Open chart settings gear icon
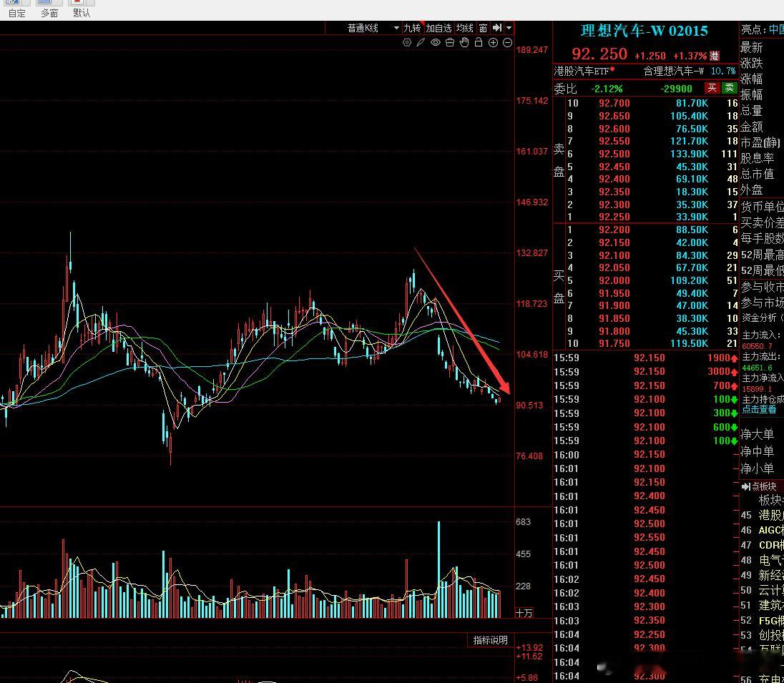The height and width of the screenshot is (683, 784). tap(407, 42)
